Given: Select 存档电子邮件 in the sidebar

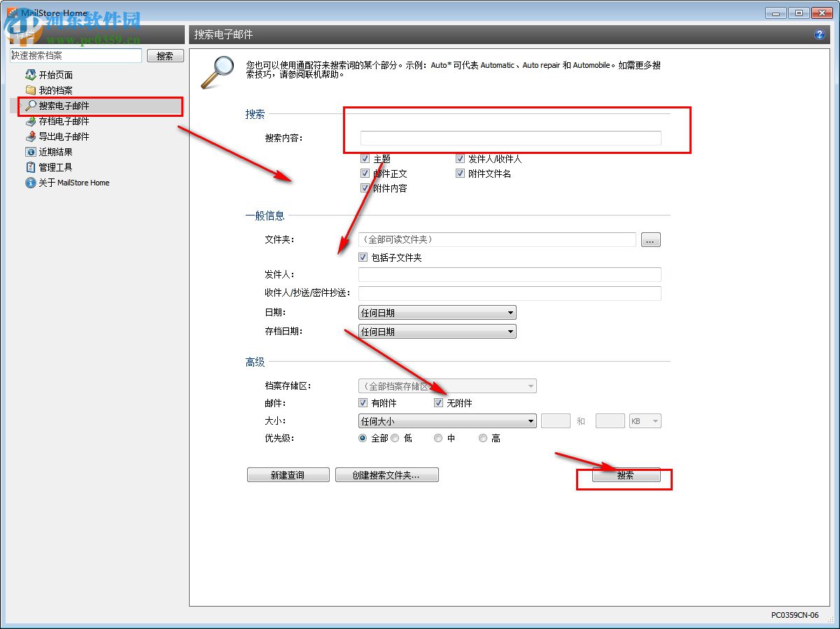Looking at the screenshot, I should click(x=64, y=121).
